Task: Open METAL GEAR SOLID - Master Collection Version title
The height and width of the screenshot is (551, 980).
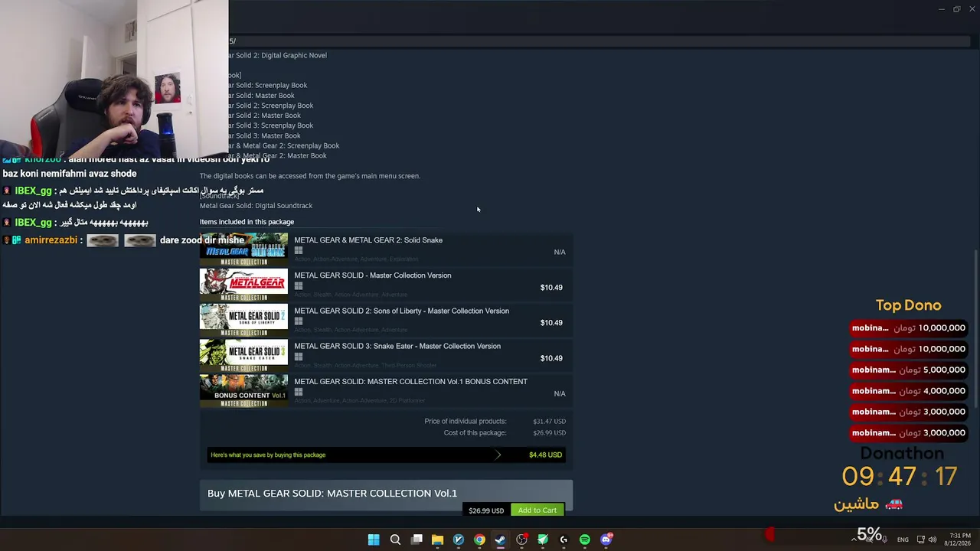Action: pyautogui.click(x=373, y=275)
